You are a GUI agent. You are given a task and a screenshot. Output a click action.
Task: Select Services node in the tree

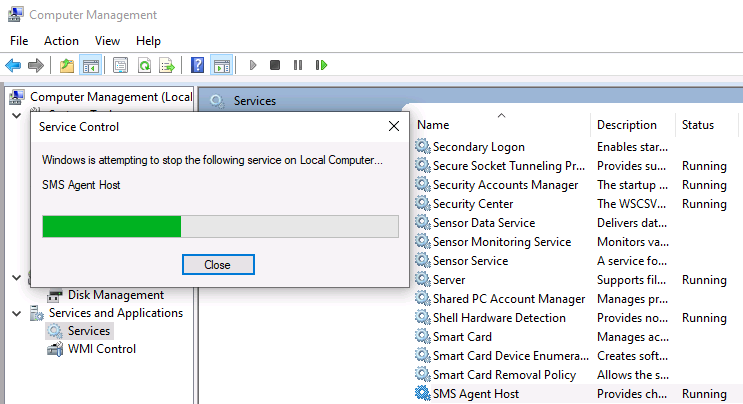(x=89, y=331)
